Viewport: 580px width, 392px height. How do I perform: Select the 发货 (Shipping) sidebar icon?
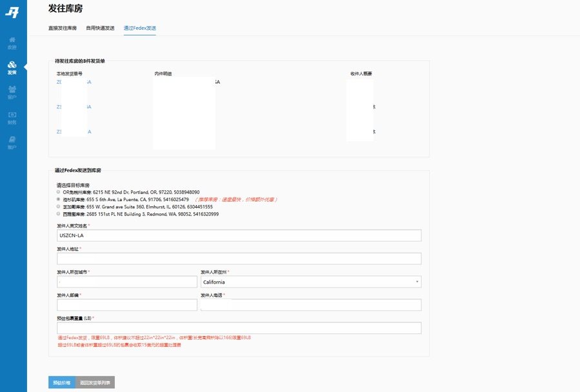(x=12, y=67)
